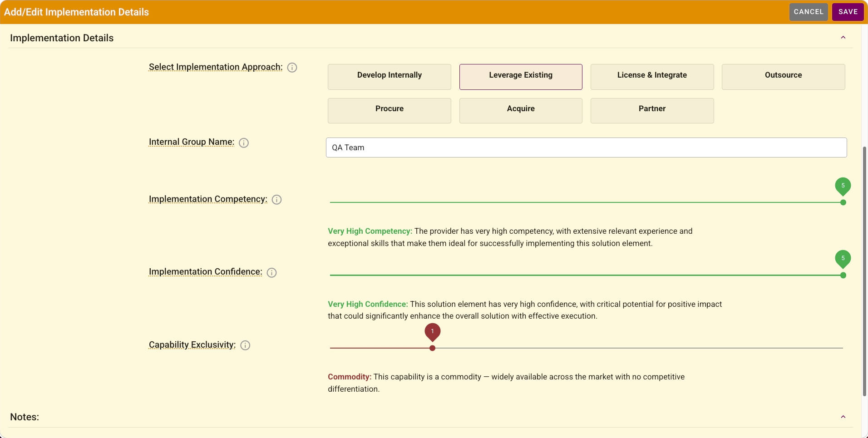Viewport: 868px width, 438px height.
Task: Click Implementation Confidence slider handle
Action: click(x=843, y=276)
